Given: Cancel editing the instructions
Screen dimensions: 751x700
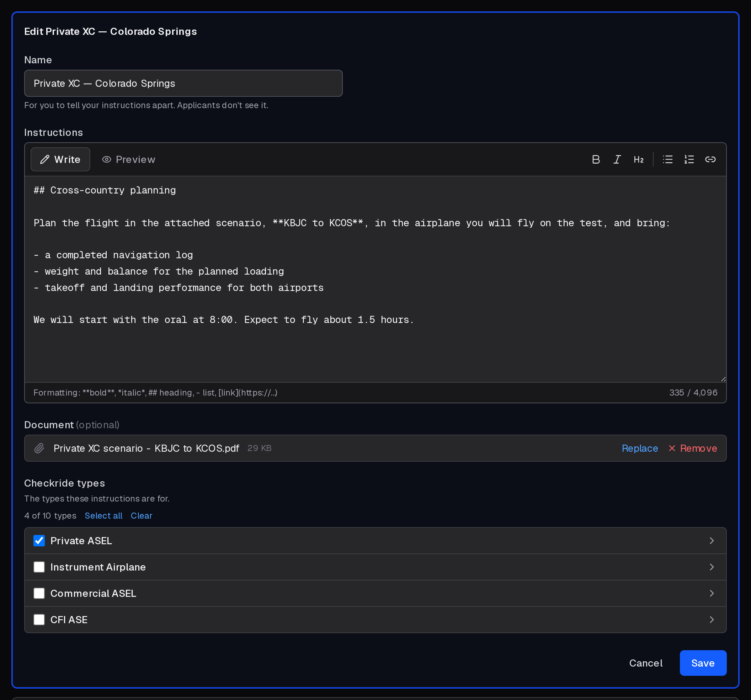Looking at the screenshot, I should point(646,663).
